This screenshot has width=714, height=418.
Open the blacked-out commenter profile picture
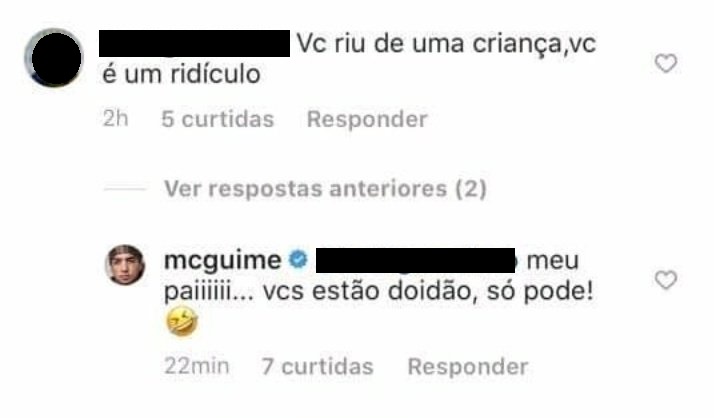[55, 58]
